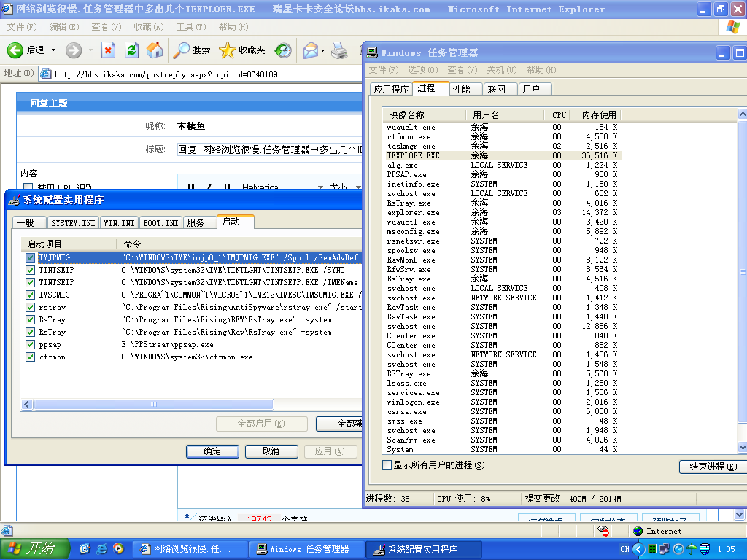Open IE 收藏 menu
Image resolution: width=747 pixels, height=560 pixels.
click(x=149, y=27)
